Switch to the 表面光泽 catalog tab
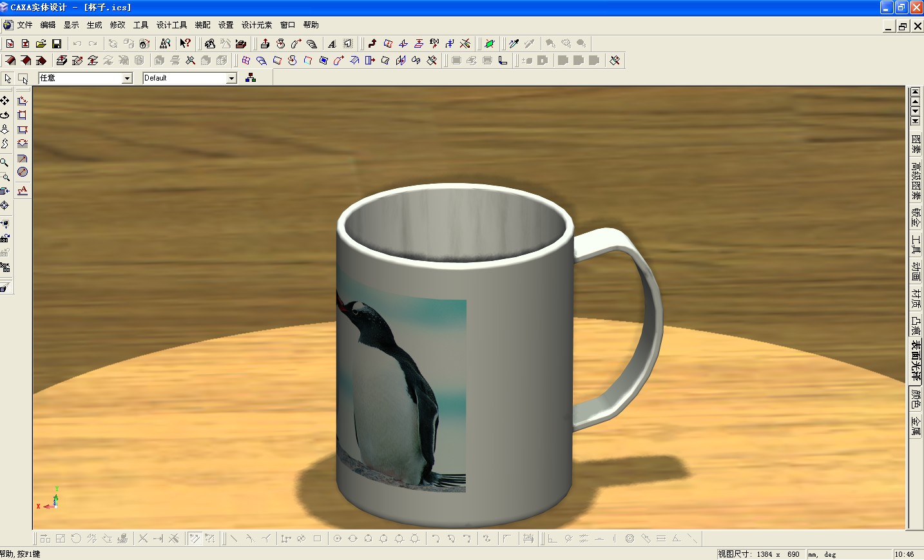 (x=916, y=361)
